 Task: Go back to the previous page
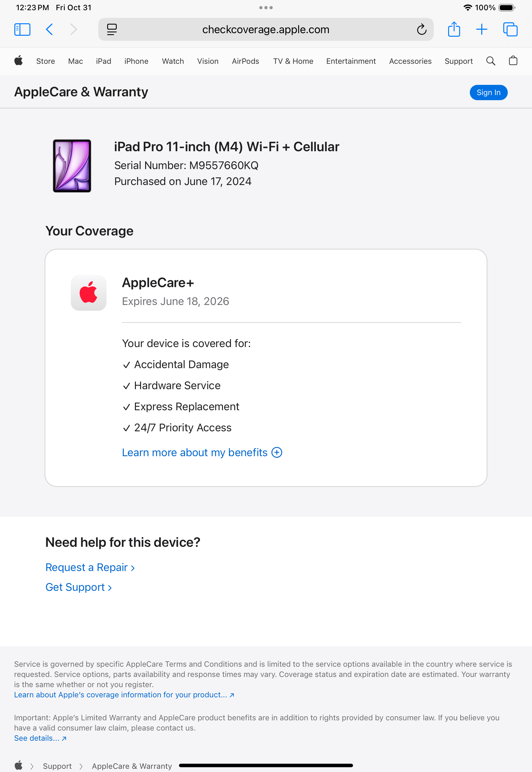pos(49,29)
